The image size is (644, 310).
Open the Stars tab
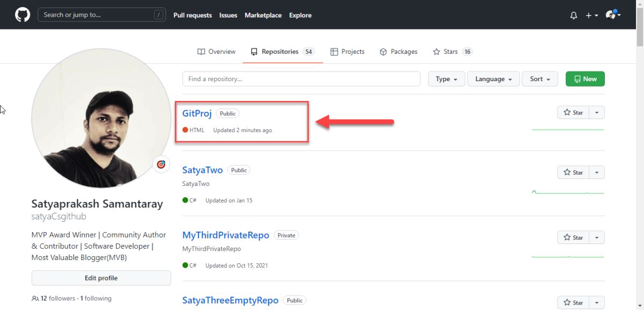click(x=452, y=52)
